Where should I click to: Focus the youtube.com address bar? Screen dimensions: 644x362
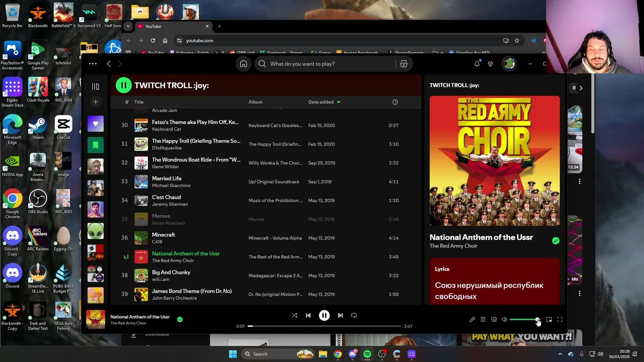[337, 41]
